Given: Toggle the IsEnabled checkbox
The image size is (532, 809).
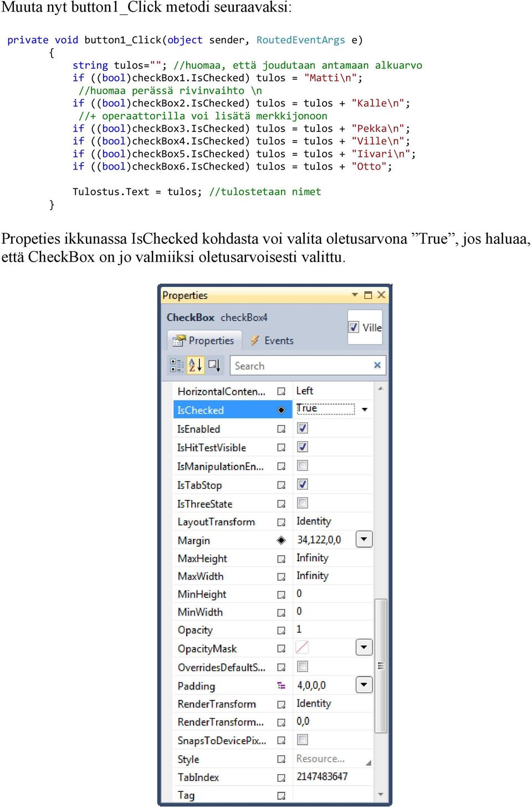Looking at the screenshot, I should [x=303, y=428].
